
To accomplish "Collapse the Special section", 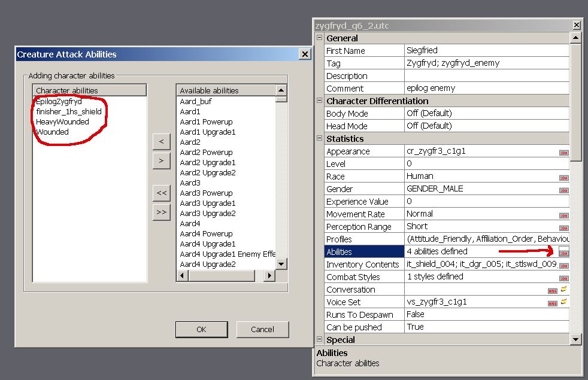I will pos(319,339).
